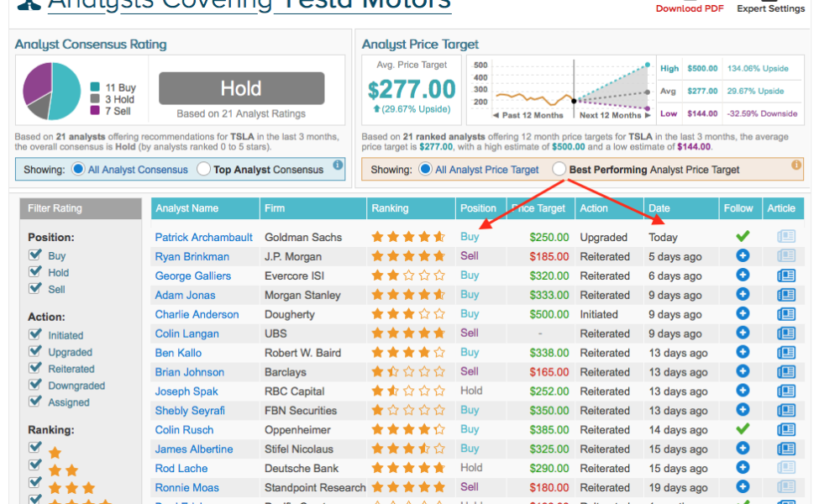Uncheck the Buy position filter

[x=35, y=255]
